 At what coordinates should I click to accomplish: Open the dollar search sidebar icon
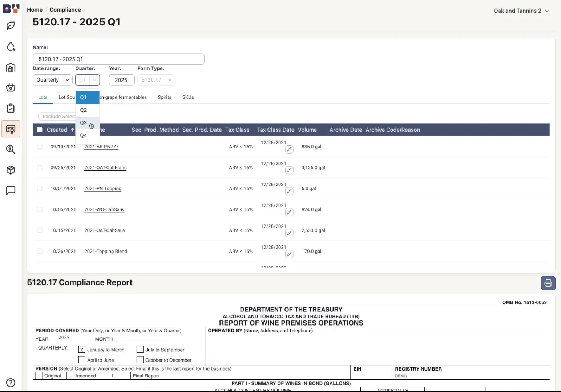coord(11,149)
